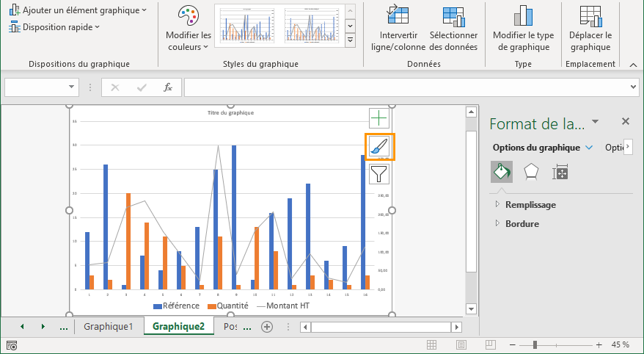Open Ajouter un élément graphique dropdown
The image size is (644, 354).
tap(78, 10)
